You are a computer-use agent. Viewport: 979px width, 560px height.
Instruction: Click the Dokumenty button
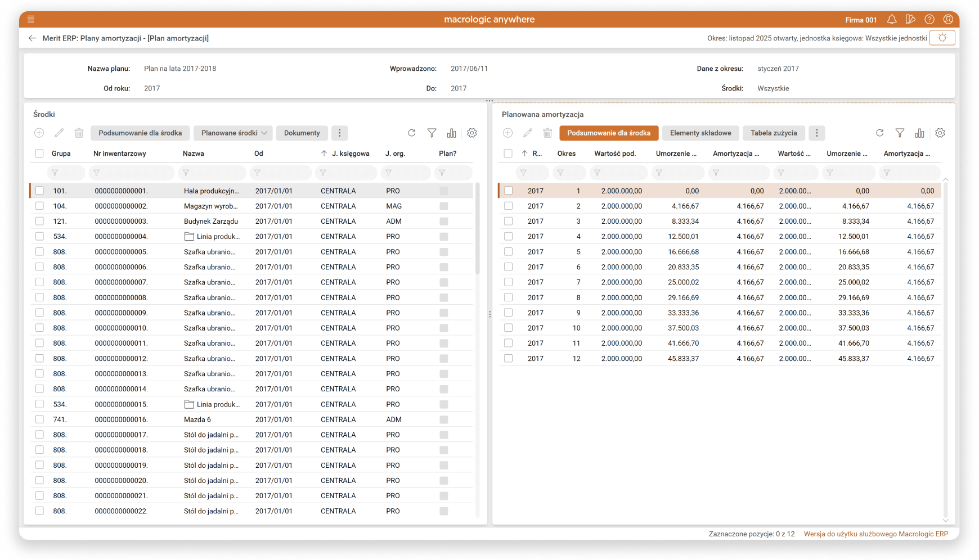[302, 133]
